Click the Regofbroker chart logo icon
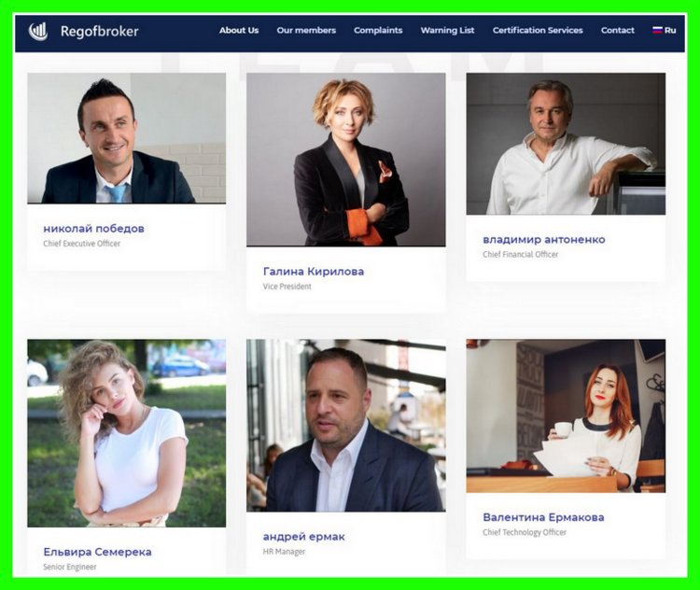 38,31
